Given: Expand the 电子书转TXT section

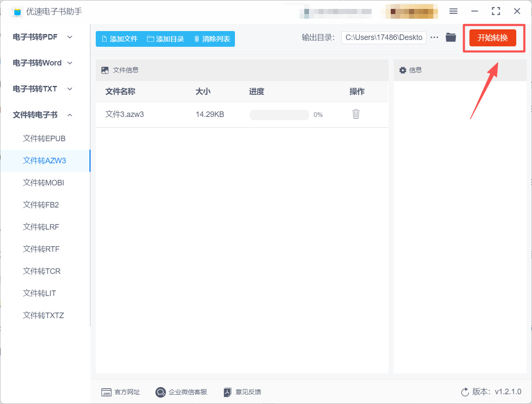Looking at the screenshot, I should 43,89.
